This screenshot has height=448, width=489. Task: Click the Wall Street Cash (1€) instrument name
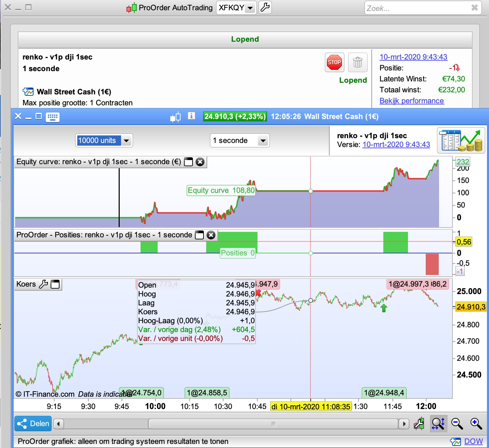[74, 92]
